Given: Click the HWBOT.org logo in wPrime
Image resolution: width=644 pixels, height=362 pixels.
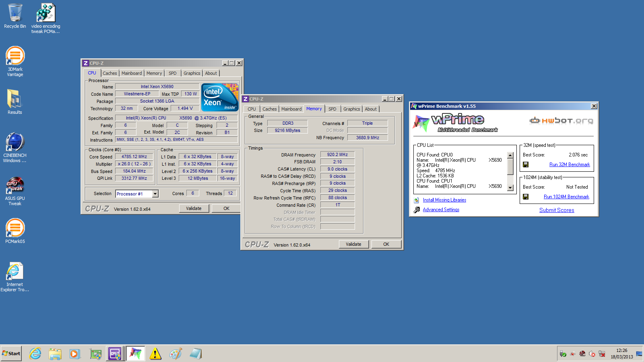Looking at the screenshot, I should pos(561,120).
